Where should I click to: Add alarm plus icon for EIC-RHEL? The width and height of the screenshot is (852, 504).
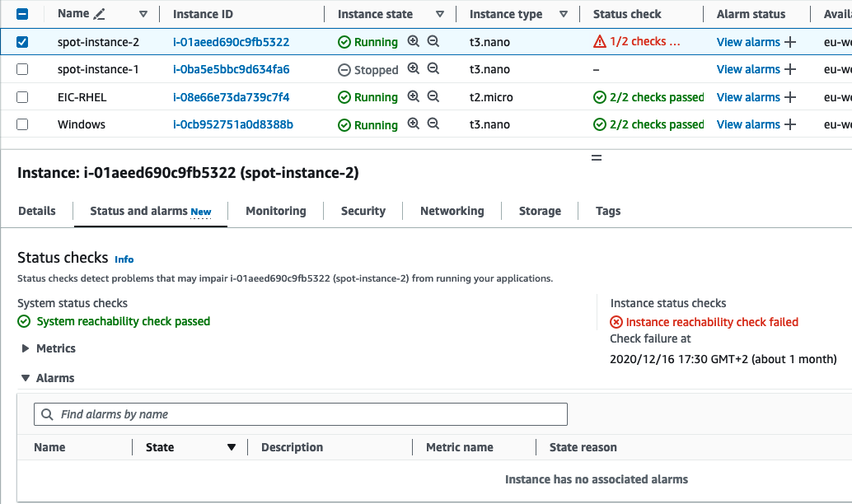coord(790,97)
